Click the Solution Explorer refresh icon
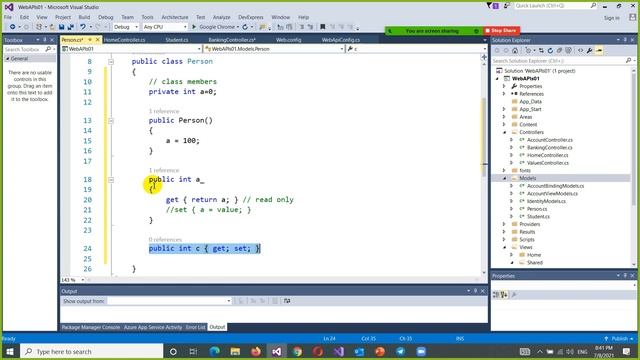The width and height of the screenshot is (640, 360). tap(550, 51)
